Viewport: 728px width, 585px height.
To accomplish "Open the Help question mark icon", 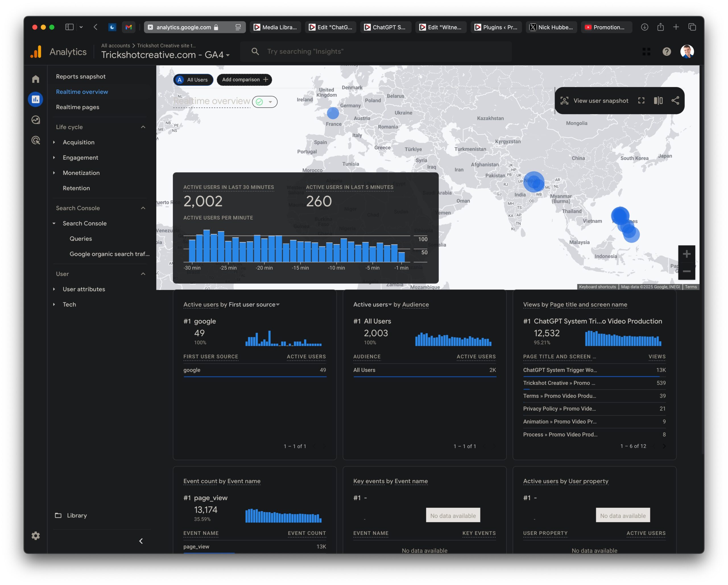I will [667, 52].
